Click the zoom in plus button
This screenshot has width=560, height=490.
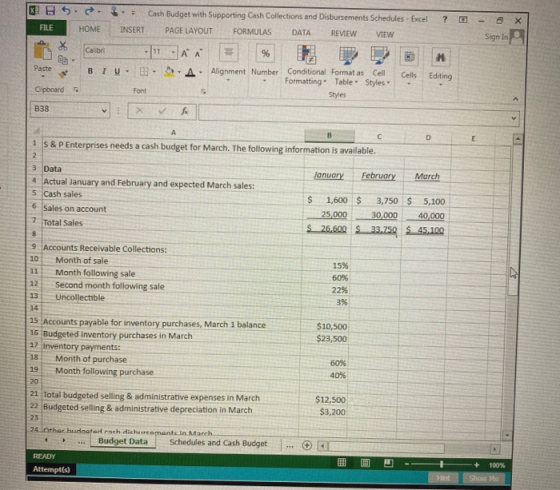(x=476, y=465)
